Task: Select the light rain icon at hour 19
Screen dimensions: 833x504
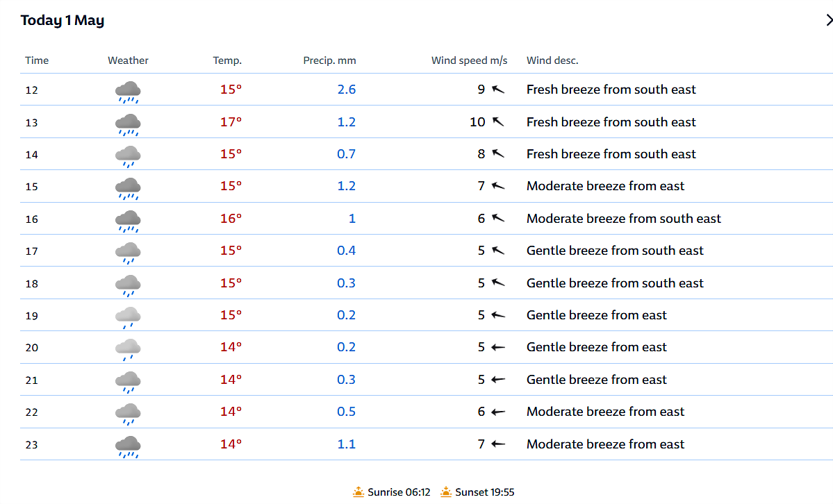Action: (128, 317)
